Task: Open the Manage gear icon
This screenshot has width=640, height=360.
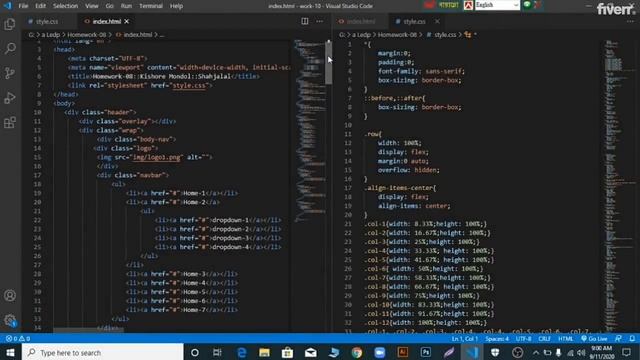Action: point(10,320)
